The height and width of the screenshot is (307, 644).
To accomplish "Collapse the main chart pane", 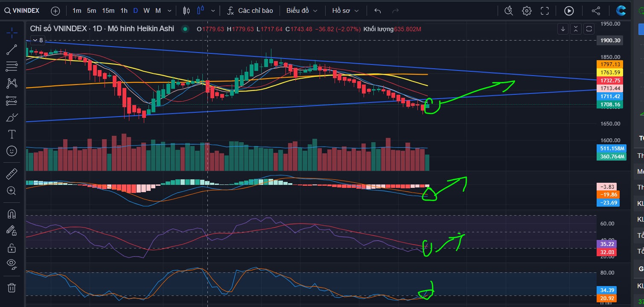I will [576, 29].
